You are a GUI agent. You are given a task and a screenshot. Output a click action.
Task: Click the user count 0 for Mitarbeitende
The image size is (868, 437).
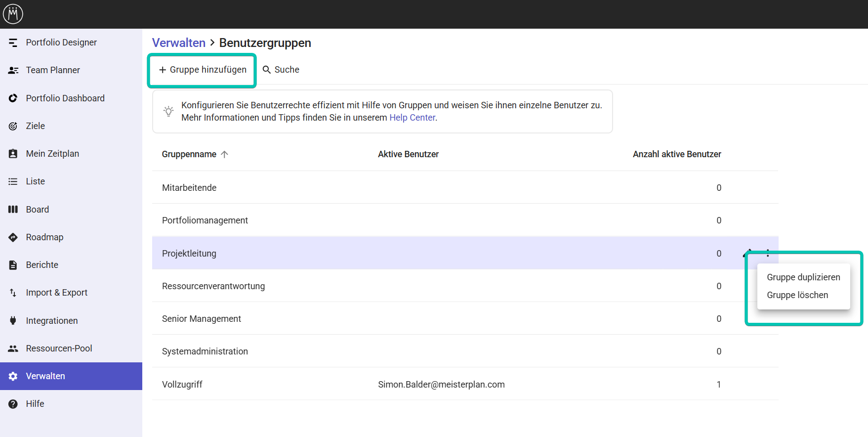coord(719,188)
